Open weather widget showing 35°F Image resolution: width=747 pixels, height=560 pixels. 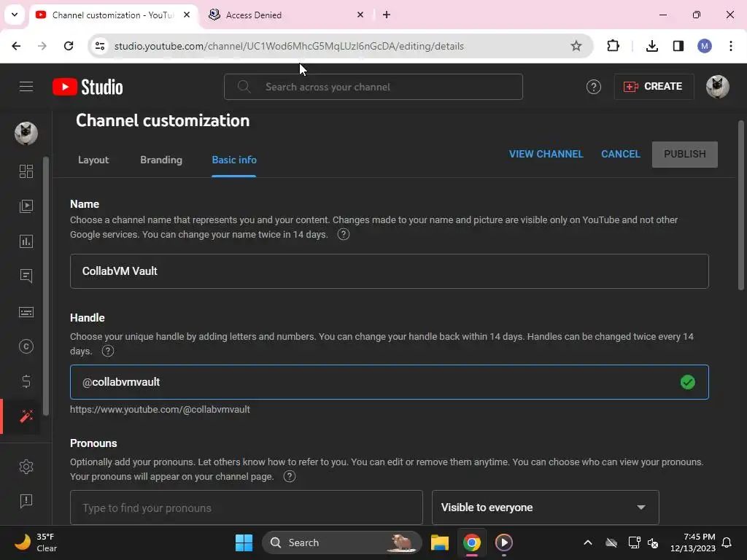[x=36, y=542]
